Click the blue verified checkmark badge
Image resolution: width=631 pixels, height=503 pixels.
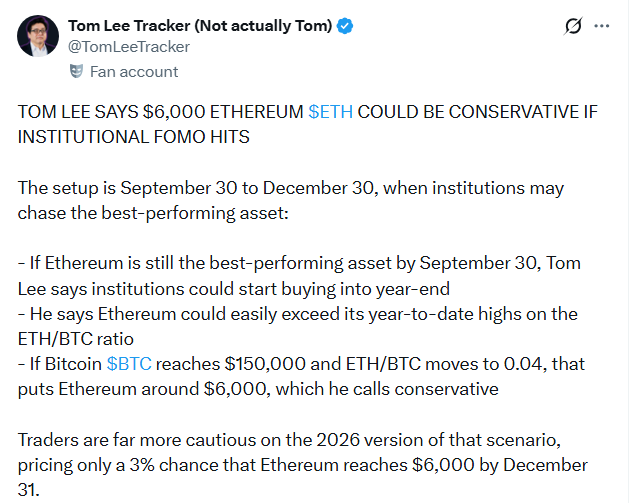(345, 26)
